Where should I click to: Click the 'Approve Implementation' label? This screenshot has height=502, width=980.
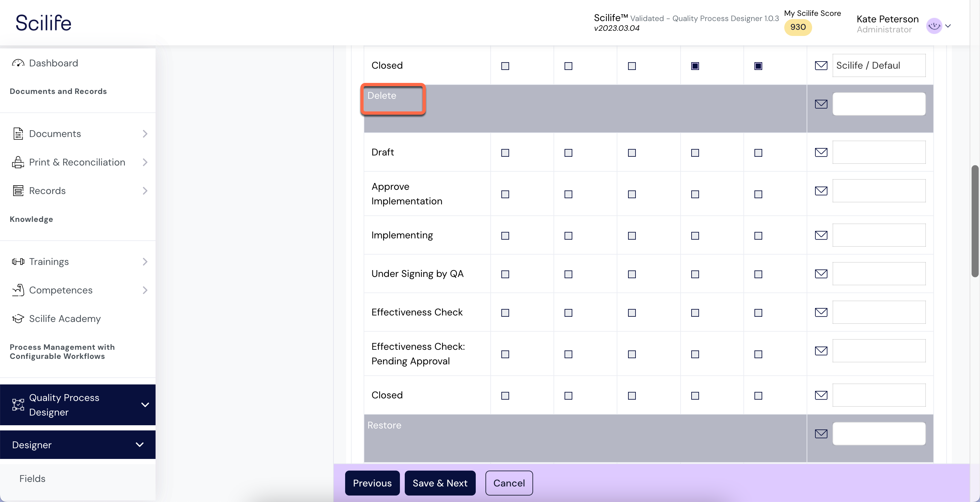[x=407, y=194]
